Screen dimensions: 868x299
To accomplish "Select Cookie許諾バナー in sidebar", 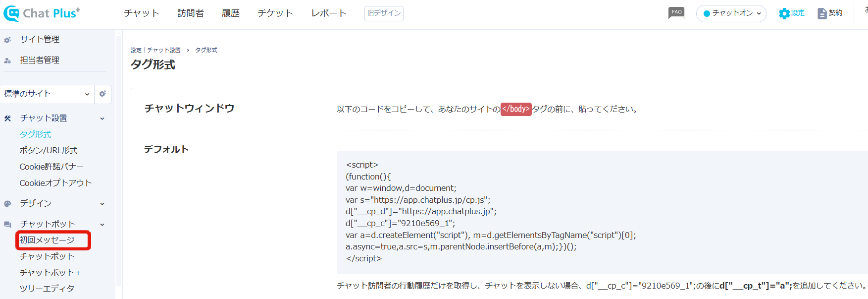I will [51, 167].
